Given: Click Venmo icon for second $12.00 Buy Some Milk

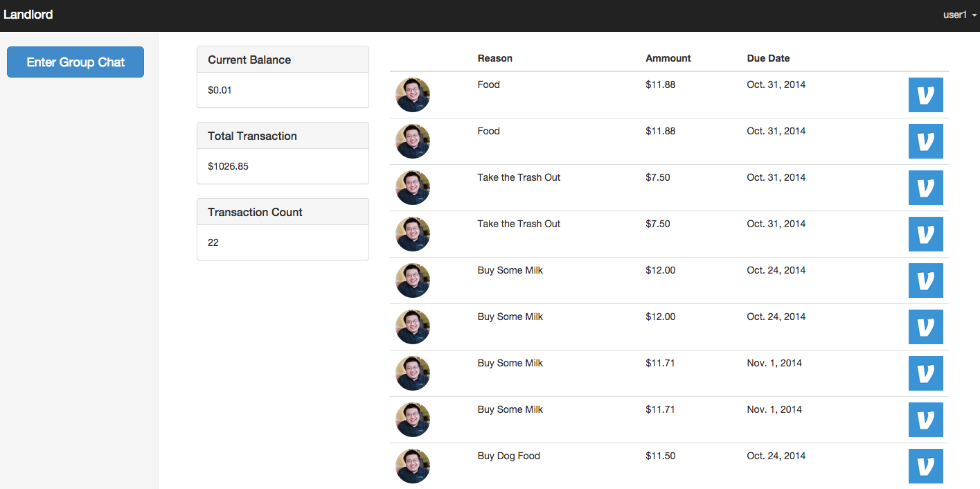Looking at the screenshot, I should [925, 327].
